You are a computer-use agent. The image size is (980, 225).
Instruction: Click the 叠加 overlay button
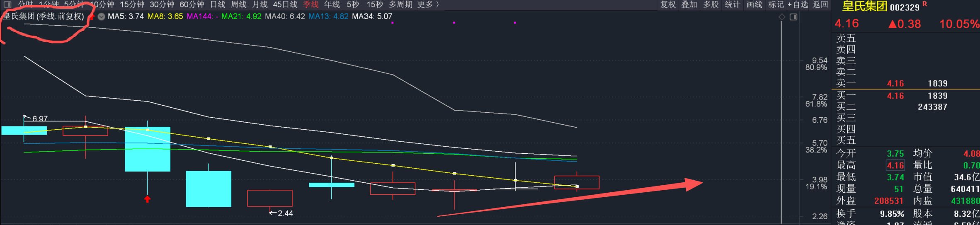[x=689, y=4]
